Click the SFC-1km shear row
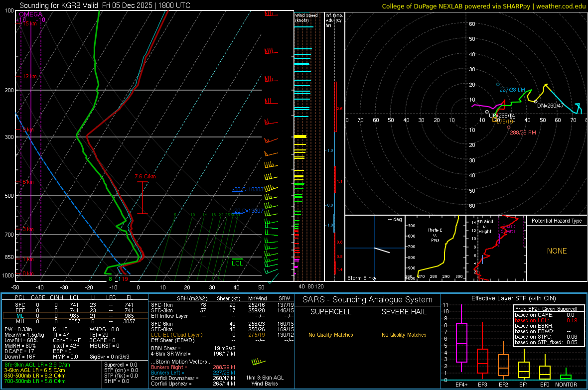This screenshot has width=588, height=390. click(222, 305)
